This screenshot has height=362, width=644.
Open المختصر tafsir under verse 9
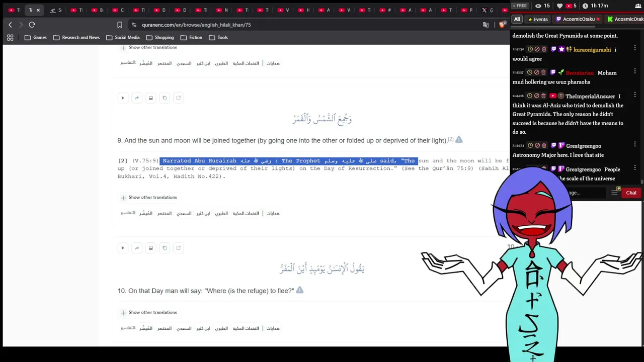tap(165, 213)
